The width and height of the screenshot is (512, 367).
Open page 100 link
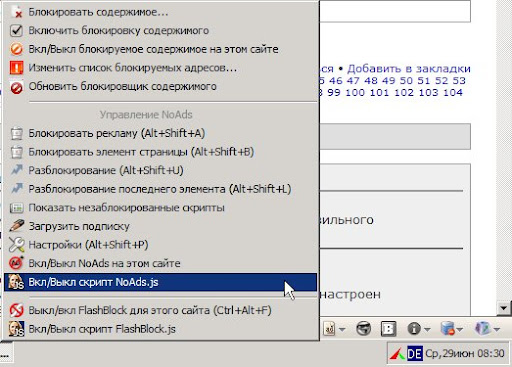point(355,92)
